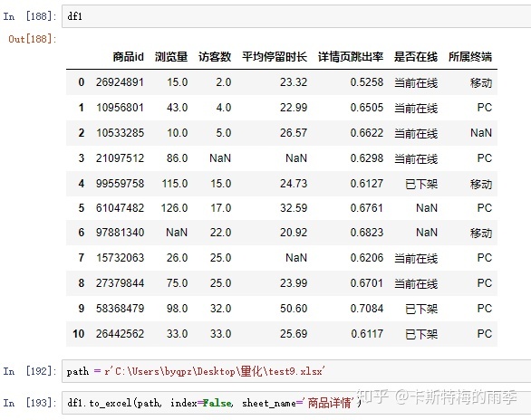Click the stay duration value 23.32
The image size is (531, 420).
(294, 82)
